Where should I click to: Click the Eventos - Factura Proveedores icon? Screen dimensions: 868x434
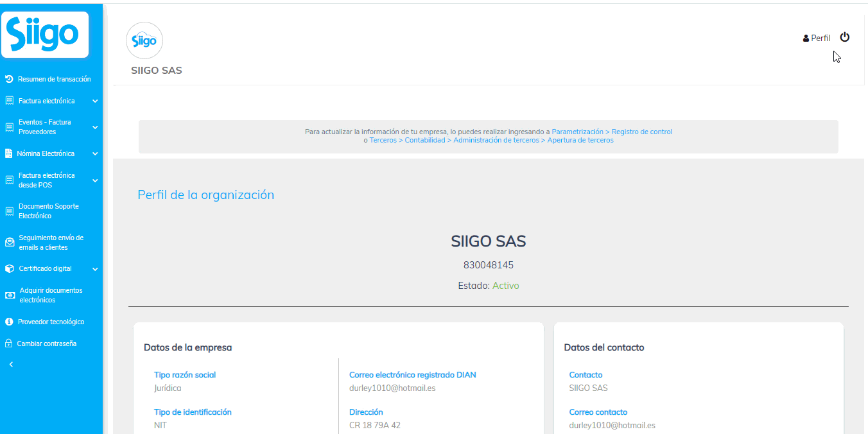pyautogui.click(x=9, y=127)
